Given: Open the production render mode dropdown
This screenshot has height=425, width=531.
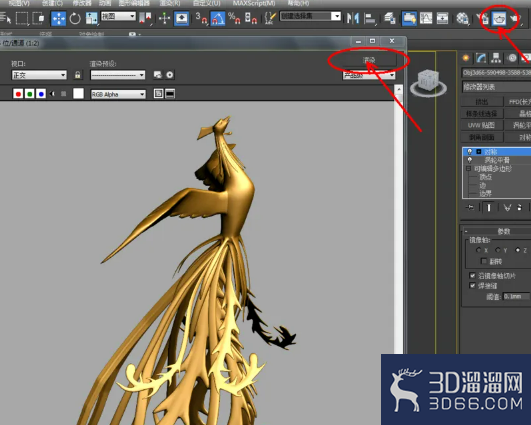Looking at the screenshot, I should pos(368,75).
